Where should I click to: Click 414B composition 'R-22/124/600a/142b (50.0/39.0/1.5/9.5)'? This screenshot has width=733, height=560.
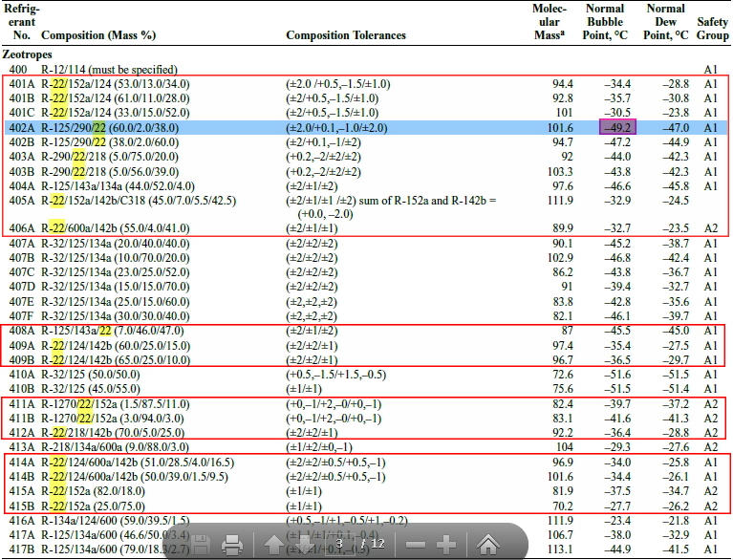tap(135, 477)
